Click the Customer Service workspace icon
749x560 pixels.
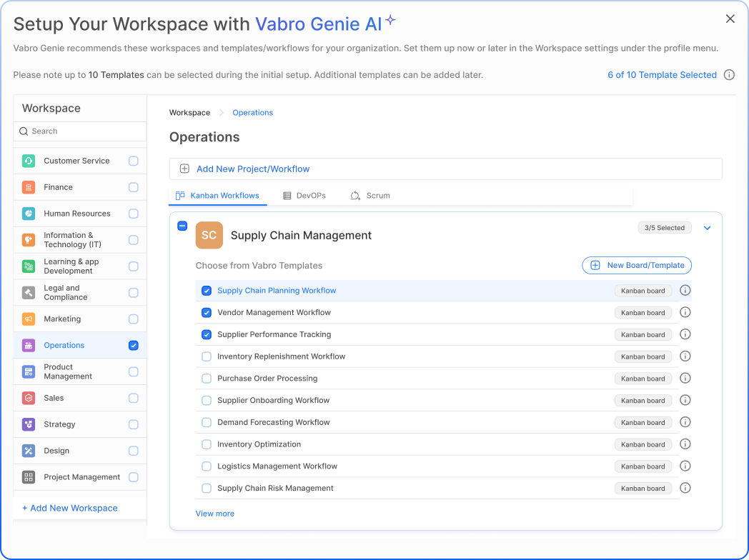tap(29, 161)
